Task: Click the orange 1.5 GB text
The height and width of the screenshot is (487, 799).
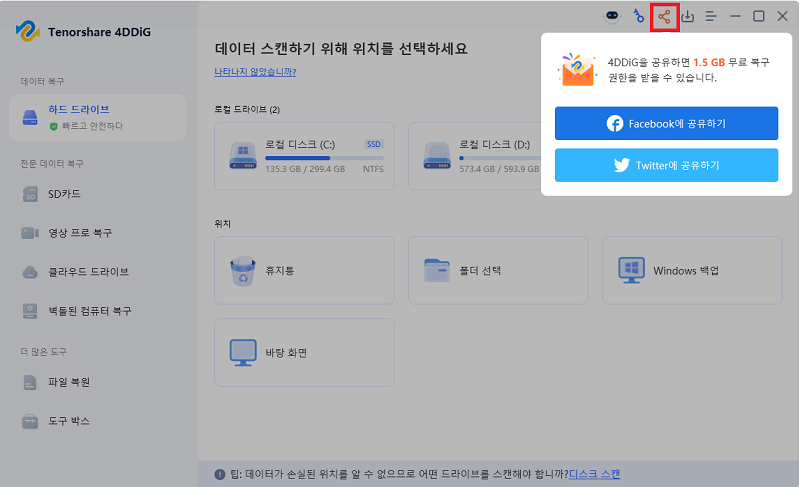Action: 709,62
